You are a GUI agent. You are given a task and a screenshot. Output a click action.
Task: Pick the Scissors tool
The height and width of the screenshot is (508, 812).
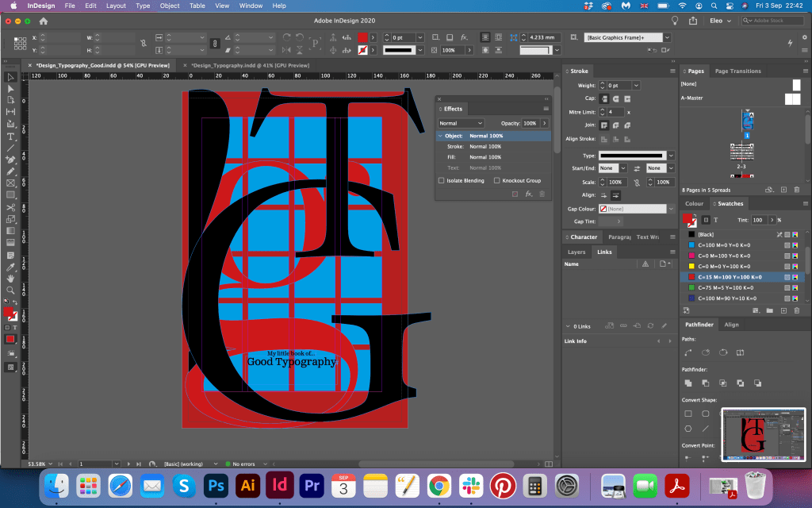coord(10,207)
